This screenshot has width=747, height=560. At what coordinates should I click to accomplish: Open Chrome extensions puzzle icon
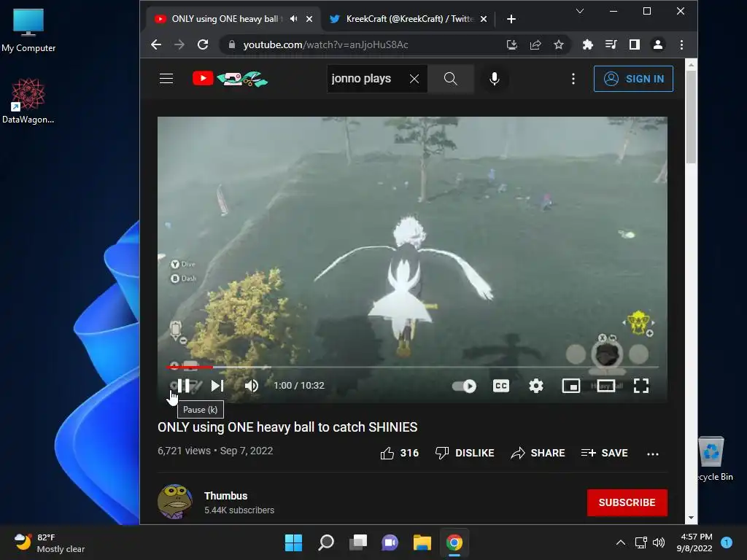(588, 44)
